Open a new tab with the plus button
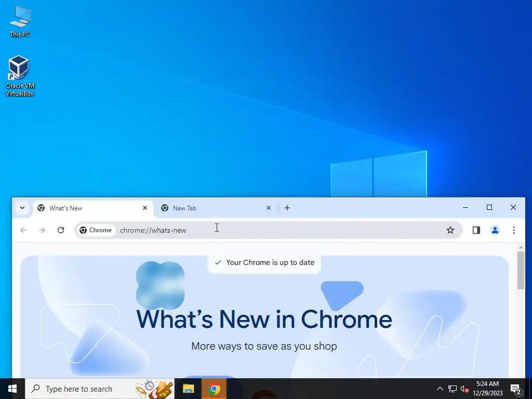Image resolution: width=532 pixels, height=399 pixels. 287,208
